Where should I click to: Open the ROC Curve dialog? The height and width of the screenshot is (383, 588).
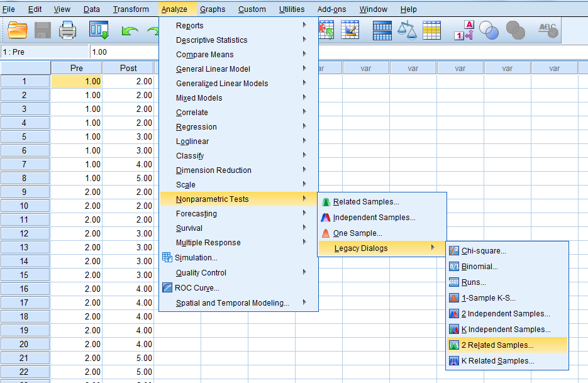(x=196, y=288)
